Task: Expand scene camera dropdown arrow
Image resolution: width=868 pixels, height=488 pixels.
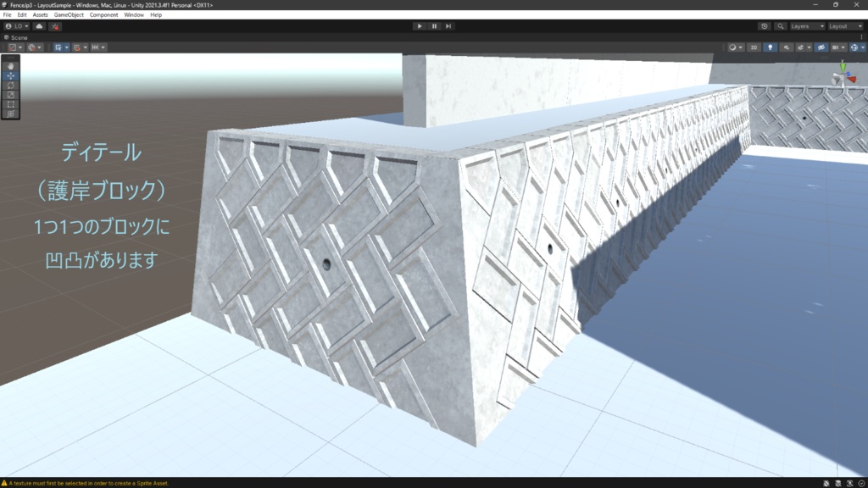Action: click(843, 47)
